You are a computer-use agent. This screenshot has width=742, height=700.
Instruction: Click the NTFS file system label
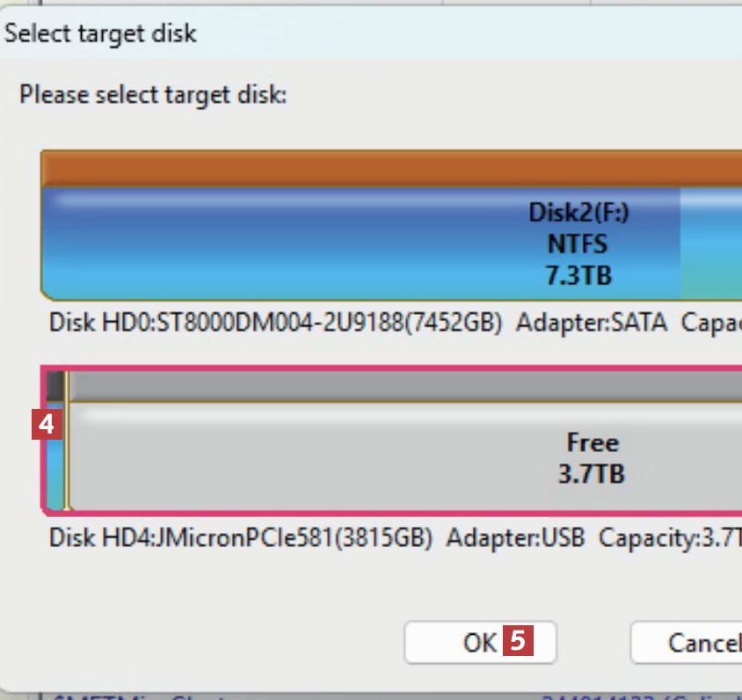coord(578,244)
